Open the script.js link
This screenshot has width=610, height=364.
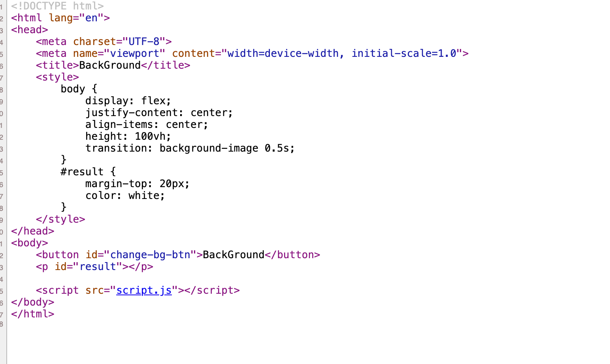[144, 290]
